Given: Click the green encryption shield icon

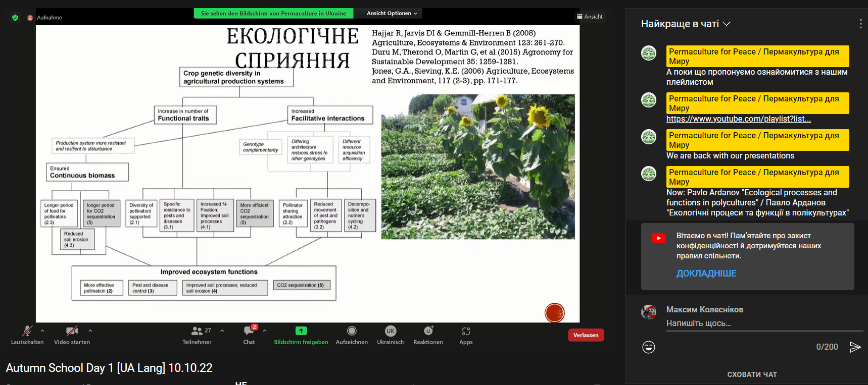Looking at the screenshot, I should click(15, 18).
